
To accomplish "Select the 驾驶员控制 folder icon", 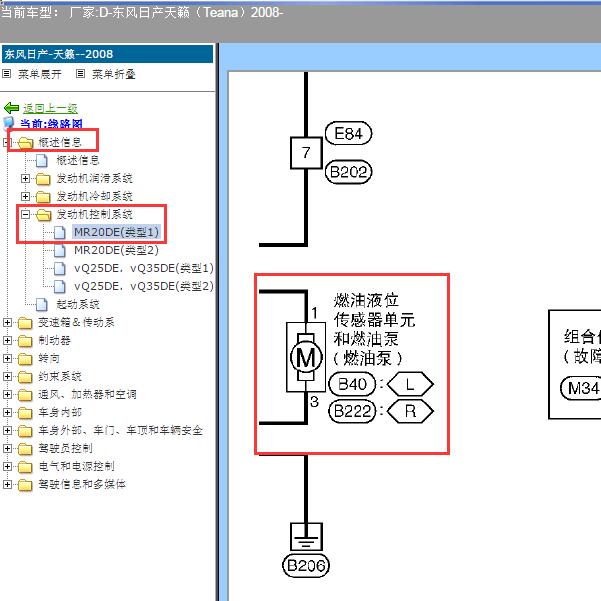I will coord(25,448).
